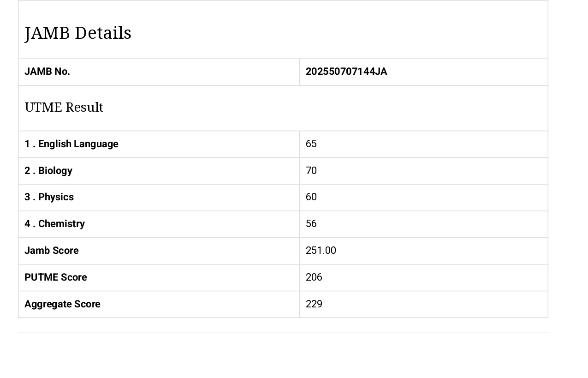The width and height of the screenshot is (588, 378).
Task: Click the PUTME Score value 206
Action: 314,277
